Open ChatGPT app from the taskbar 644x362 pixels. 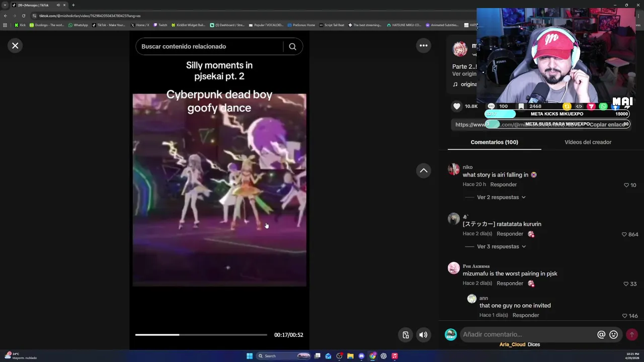(383, 356)
